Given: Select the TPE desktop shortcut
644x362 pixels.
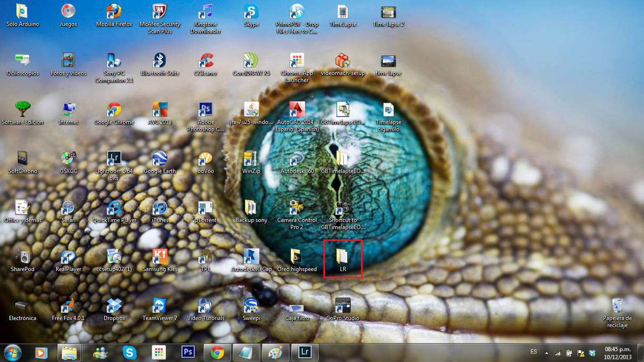Looking at the screenshot, I should 206,261.
